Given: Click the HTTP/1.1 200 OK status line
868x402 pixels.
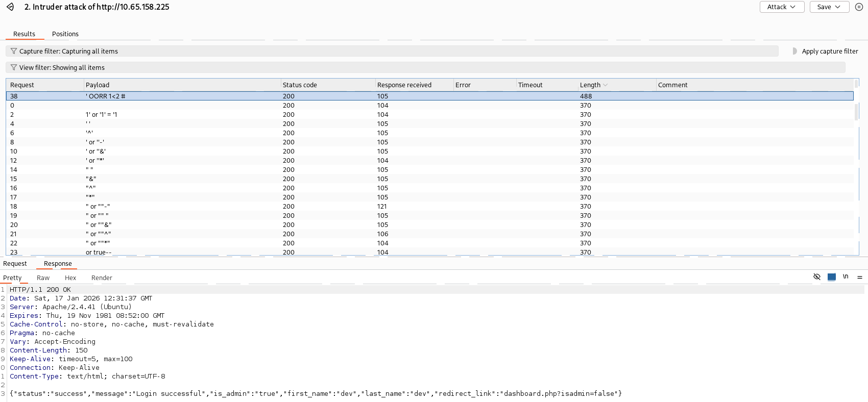Looking at the screenshot, I should click(40, 289).
